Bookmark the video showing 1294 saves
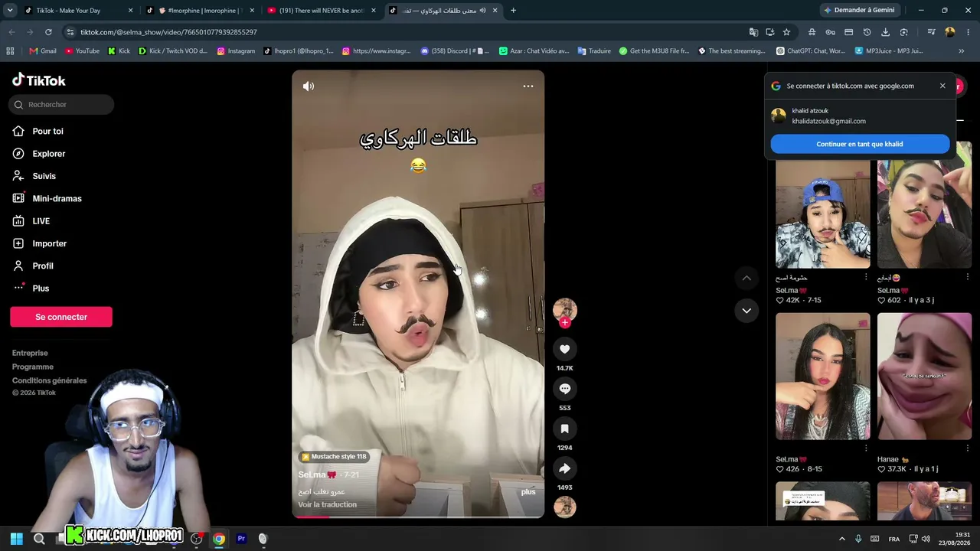The height and width of the screenshot is (551, 980). tap(565, 429)
